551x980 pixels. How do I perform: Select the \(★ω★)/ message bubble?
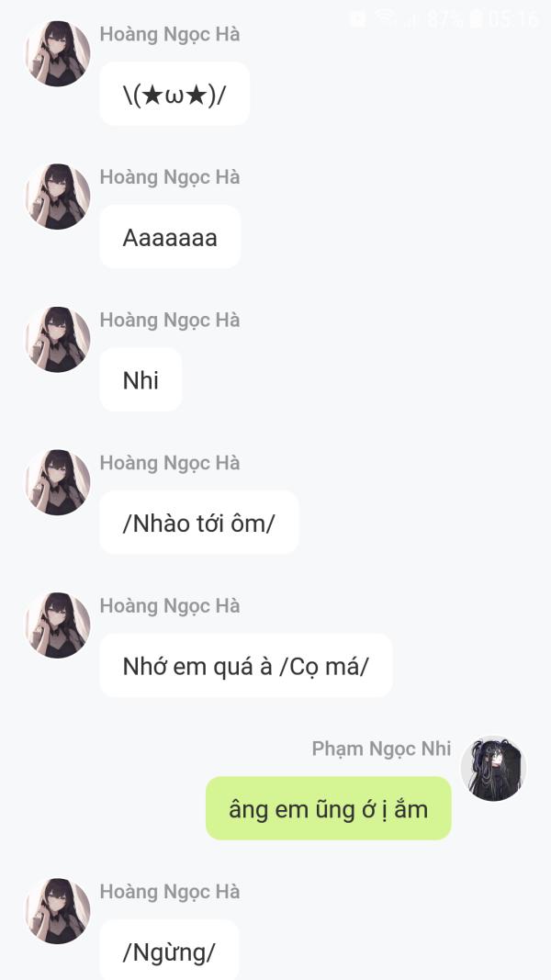tap(174, 94)
